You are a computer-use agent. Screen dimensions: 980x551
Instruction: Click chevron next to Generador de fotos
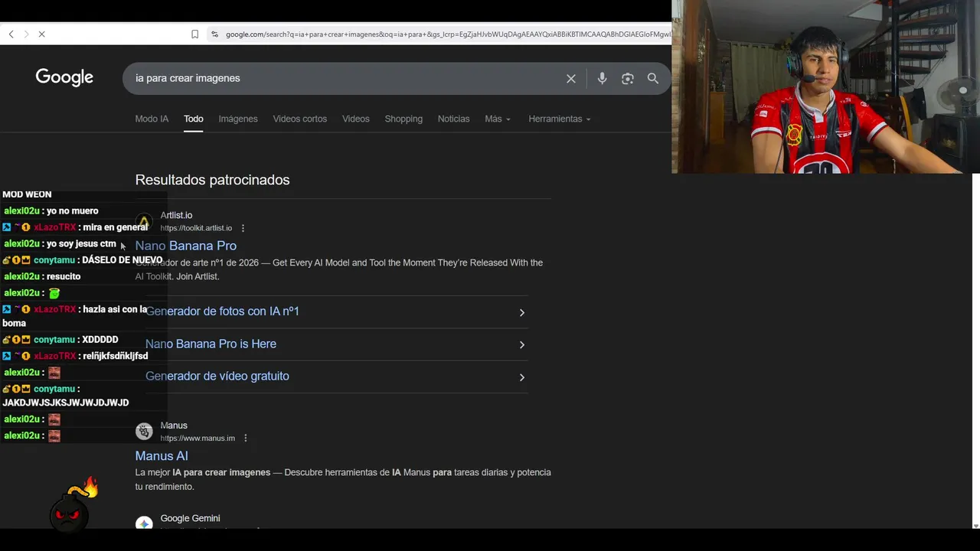pos(522,312)
